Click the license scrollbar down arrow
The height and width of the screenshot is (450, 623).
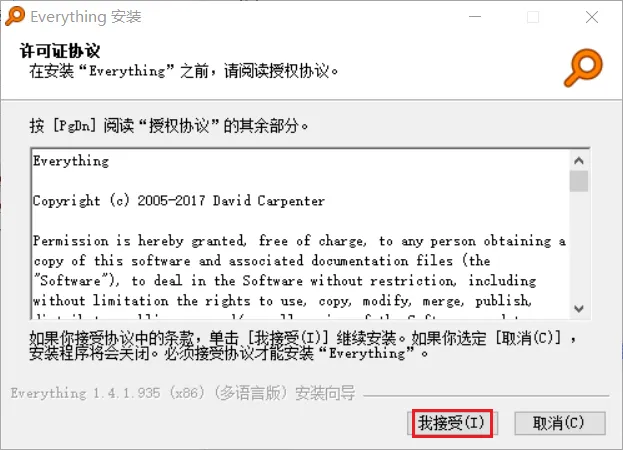tap(579, 308)
